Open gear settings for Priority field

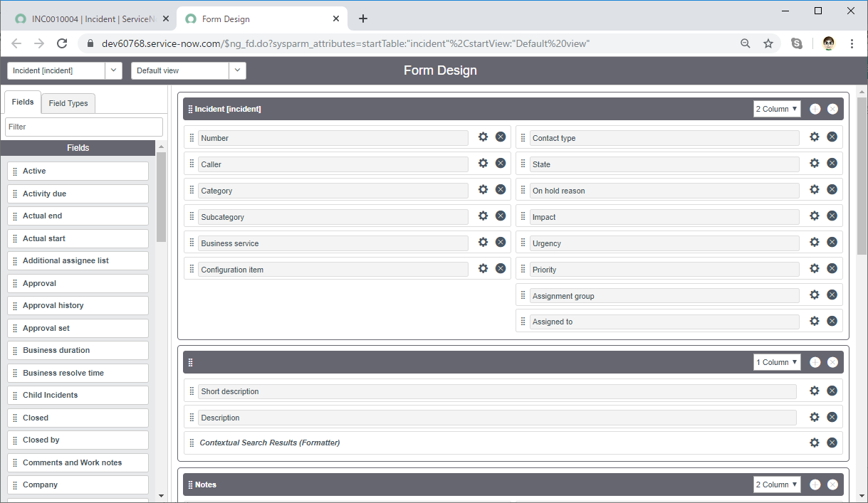(815, 269)
